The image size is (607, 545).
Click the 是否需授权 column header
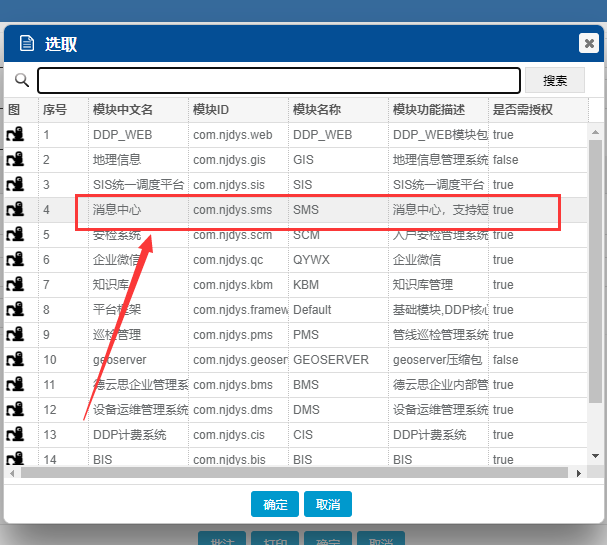[x=536, y=109]
